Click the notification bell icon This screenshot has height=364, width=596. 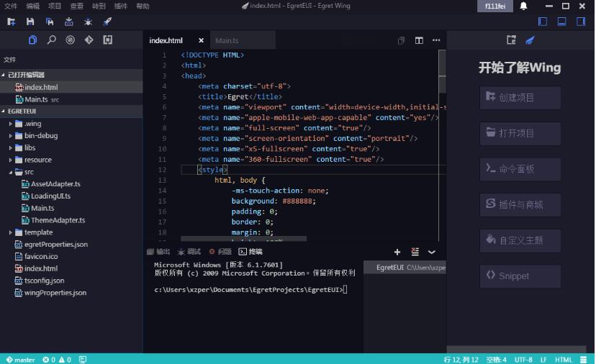click(523, 6)
